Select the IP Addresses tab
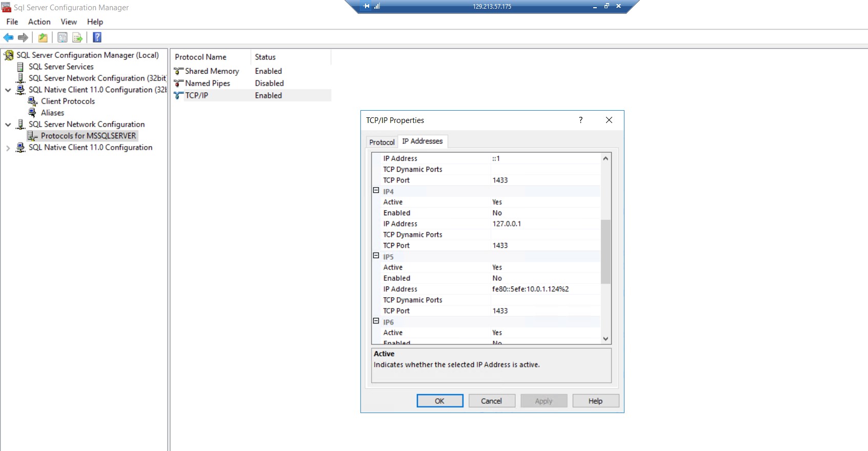868x451 pixels. coord(422,141)
